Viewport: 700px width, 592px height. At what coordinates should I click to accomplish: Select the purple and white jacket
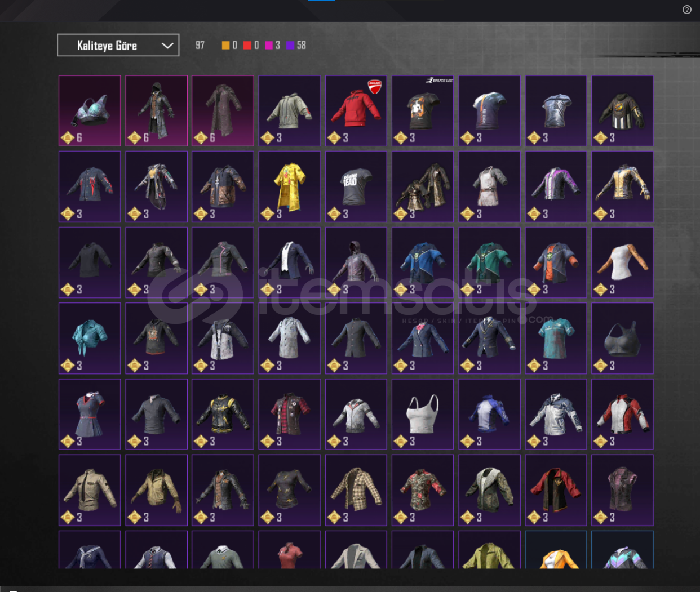coord(556,186)
